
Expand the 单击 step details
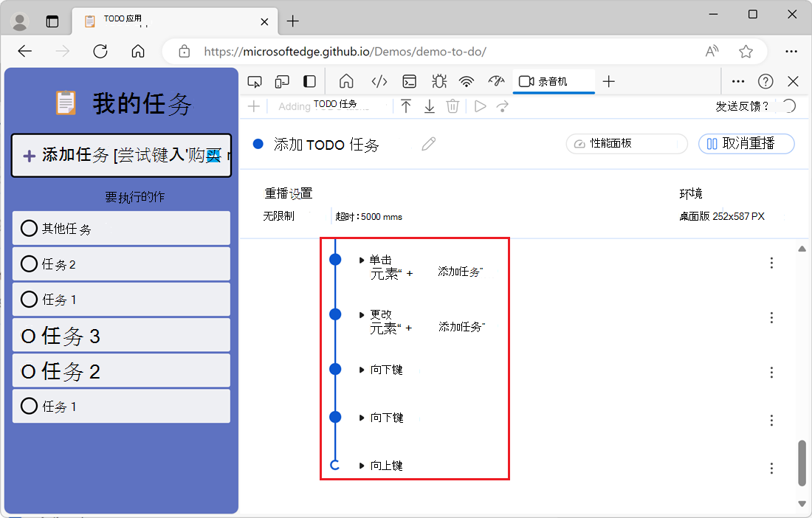click(x=361, y=259)
